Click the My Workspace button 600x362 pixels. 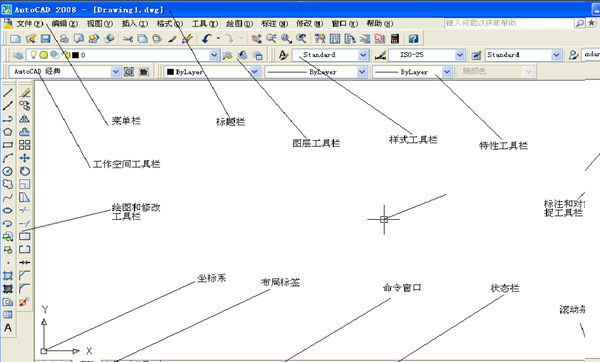[x=144, y=72]
